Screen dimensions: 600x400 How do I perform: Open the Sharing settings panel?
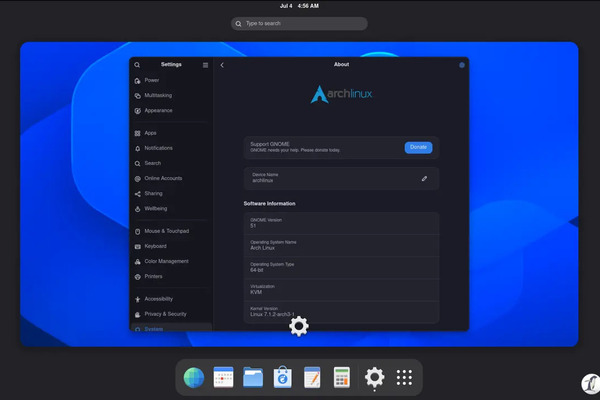(x=171, y=193)
